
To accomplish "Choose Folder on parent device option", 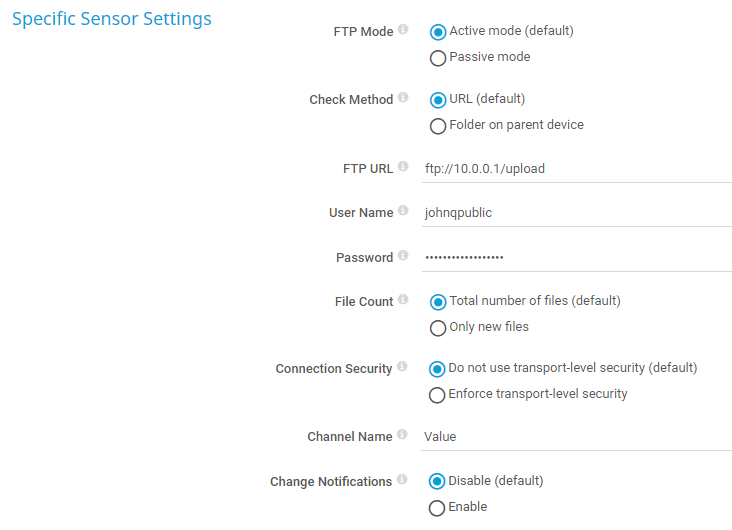I will pos(437,126).
